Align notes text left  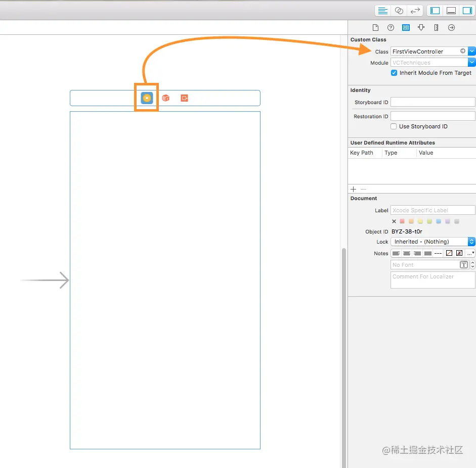tap(396, 253)
